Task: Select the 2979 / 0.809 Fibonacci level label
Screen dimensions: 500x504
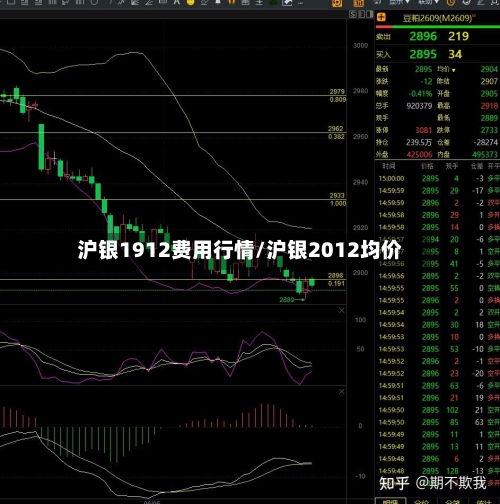Action: tap(337, 95)
